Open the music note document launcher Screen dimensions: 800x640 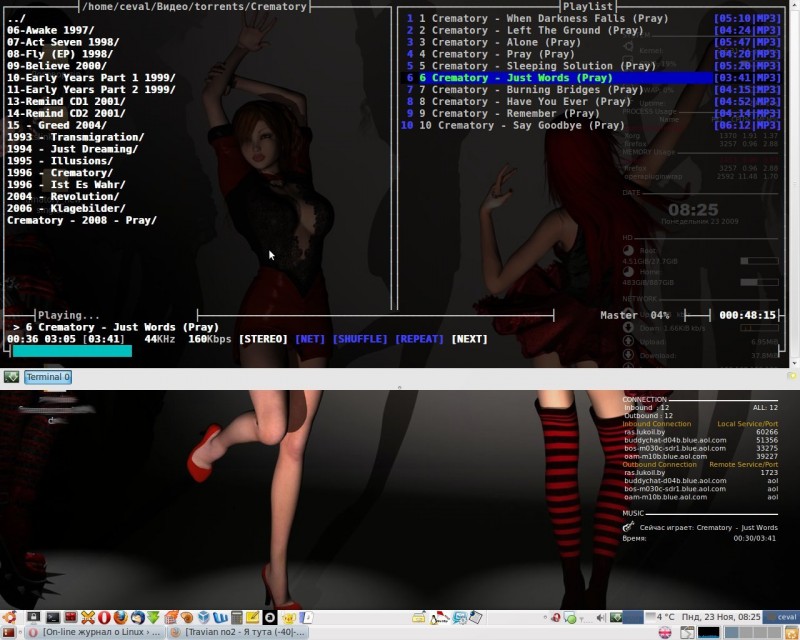306,618
